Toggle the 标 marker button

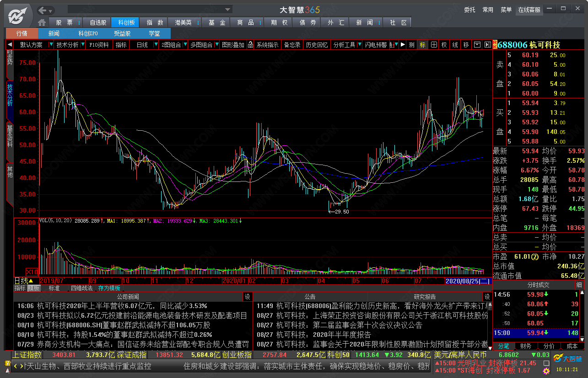pyautogui.click(x=422, y=45)
